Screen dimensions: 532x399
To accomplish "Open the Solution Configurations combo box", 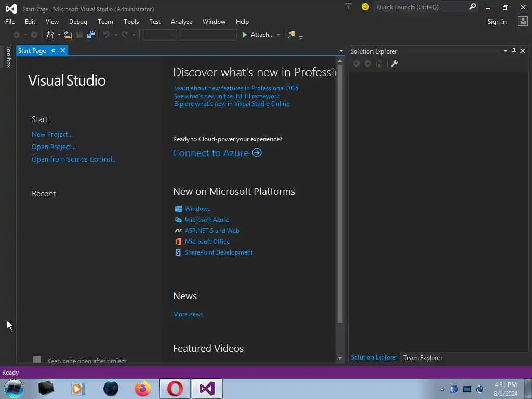I will coord(160,35).
